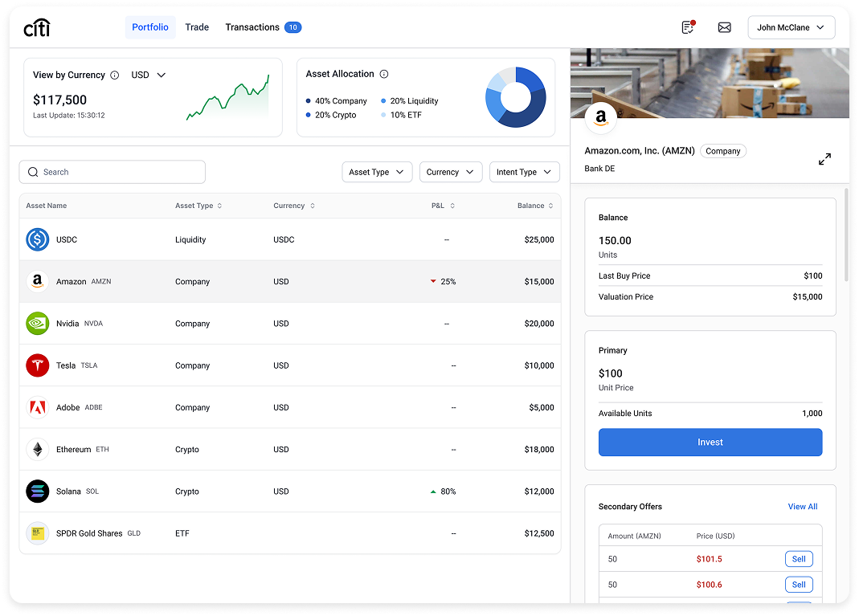Click the Amazon.com, Inc. (AMZN) title
The height and width of the screenshot is (616, 859).
click(640, 150)
